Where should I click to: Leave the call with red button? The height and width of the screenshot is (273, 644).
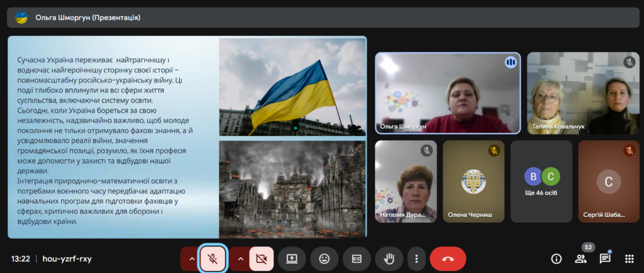coord(447,259)
